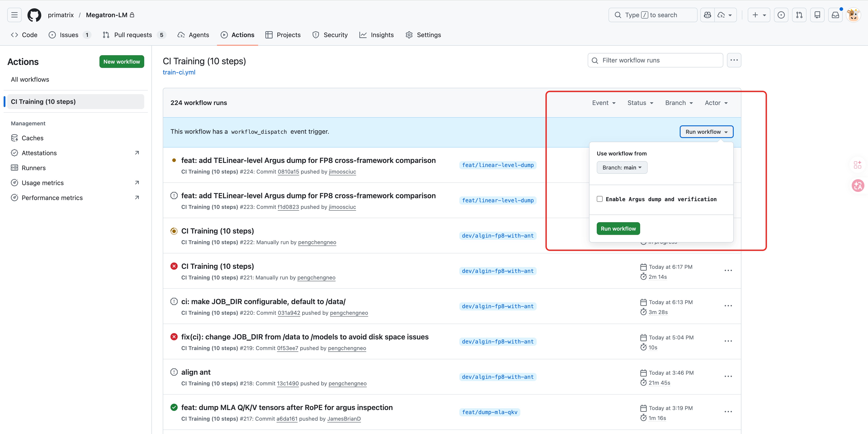
Task: Open the issues icon in top header
Action: [781, 15]
